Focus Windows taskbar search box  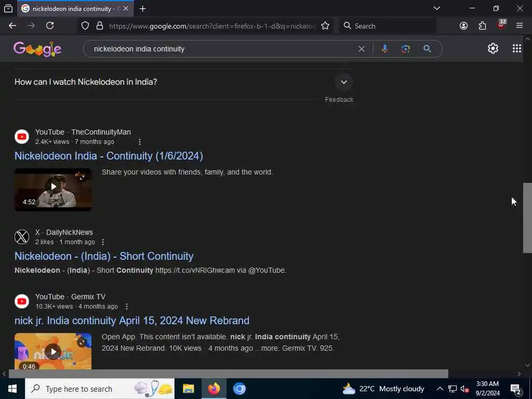100,389
